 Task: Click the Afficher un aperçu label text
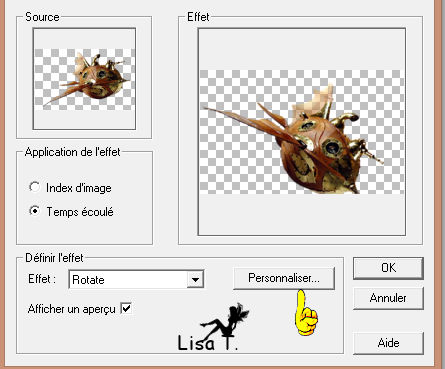tap(72, 309)
